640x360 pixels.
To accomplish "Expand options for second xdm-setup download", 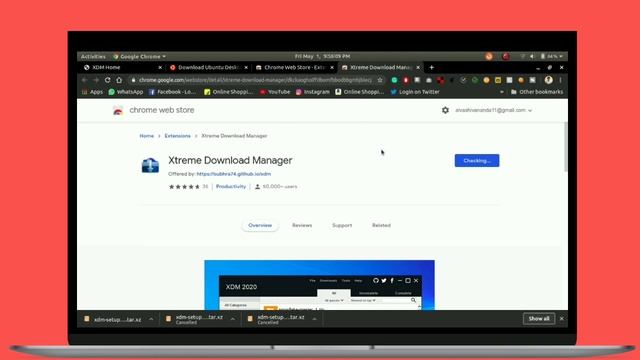I will tap(233, 319).
